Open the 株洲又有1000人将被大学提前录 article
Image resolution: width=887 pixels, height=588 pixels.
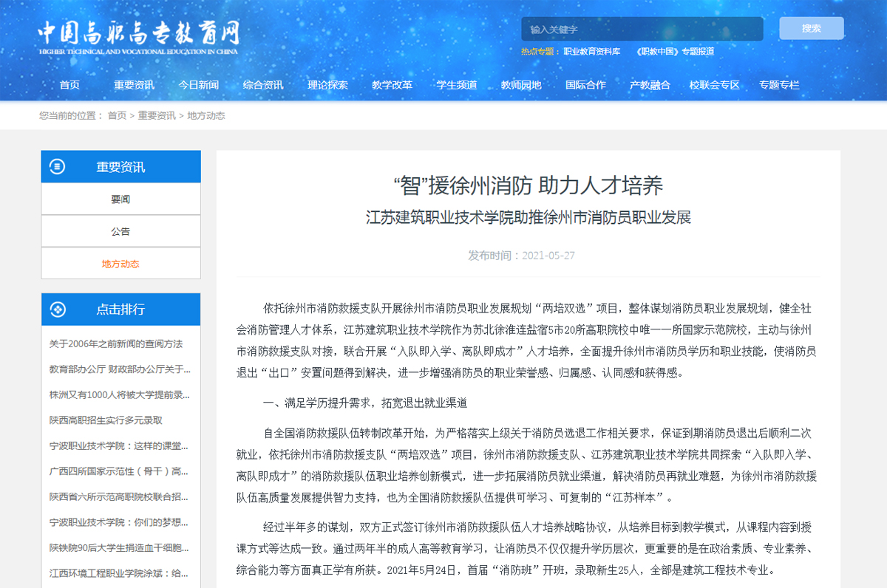tap(120, 394)
